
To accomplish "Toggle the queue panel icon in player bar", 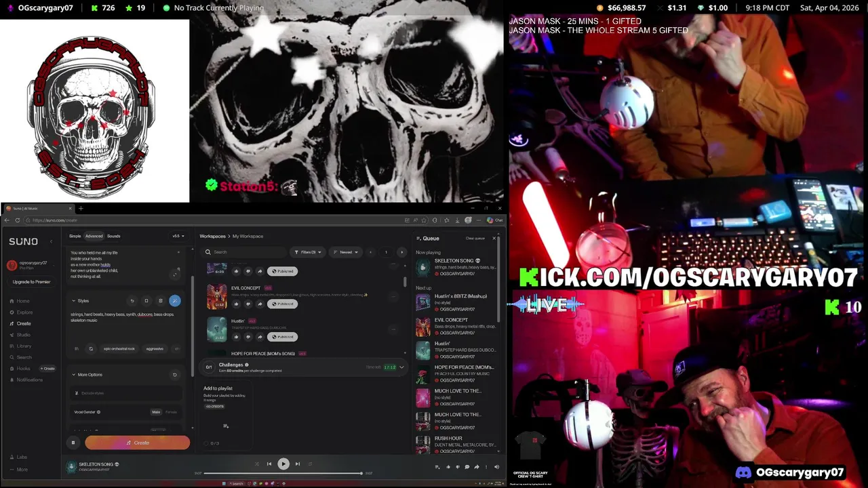I will coord(437,466).
